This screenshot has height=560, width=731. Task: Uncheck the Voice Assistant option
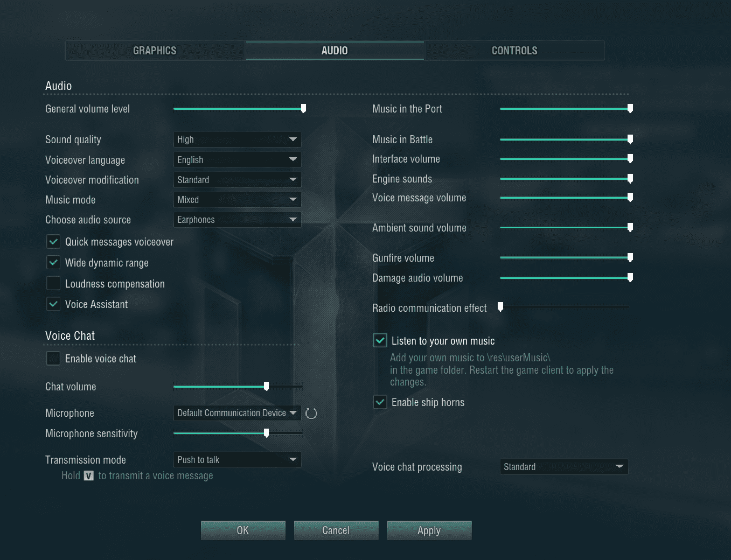[x=53, y=304]
